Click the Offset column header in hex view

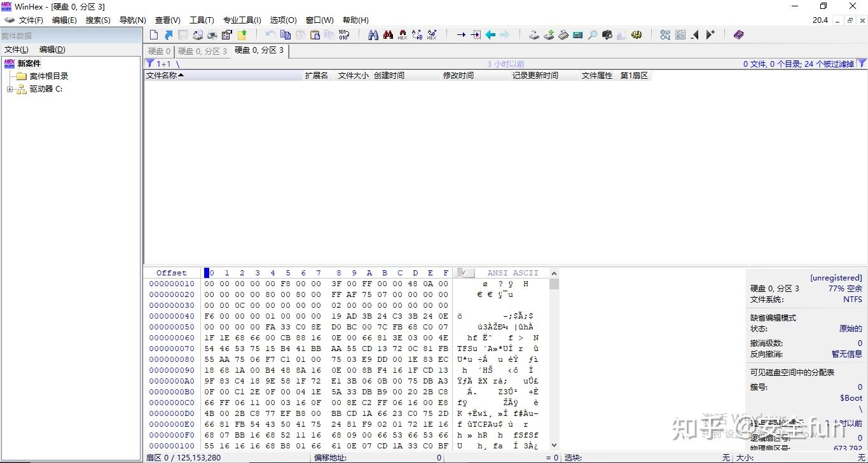[172, 273]
